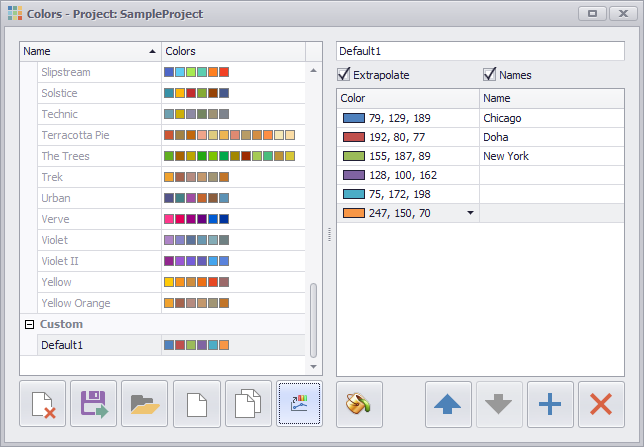The height and width of the screenshot is (447, 644).
Task: Toggle the Extrapolate checkbox
Action: pyautogui.click(x=345, y=75)
